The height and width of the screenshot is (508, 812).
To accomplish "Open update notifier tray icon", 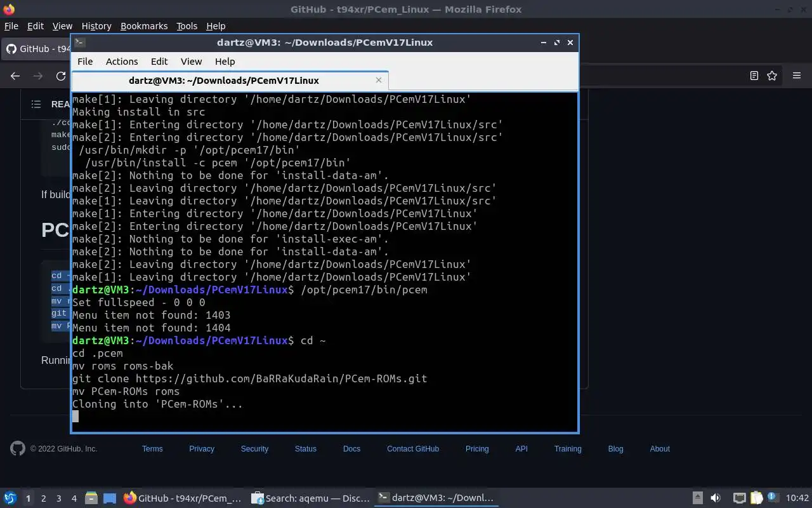I will tap(773, 498).
